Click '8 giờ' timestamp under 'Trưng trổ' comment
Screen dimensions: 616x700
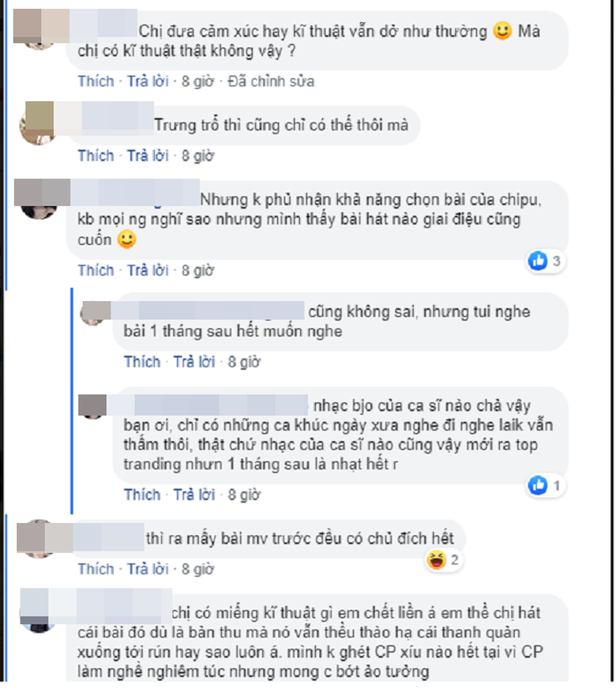pyautogui.click(x=197, y=156)
